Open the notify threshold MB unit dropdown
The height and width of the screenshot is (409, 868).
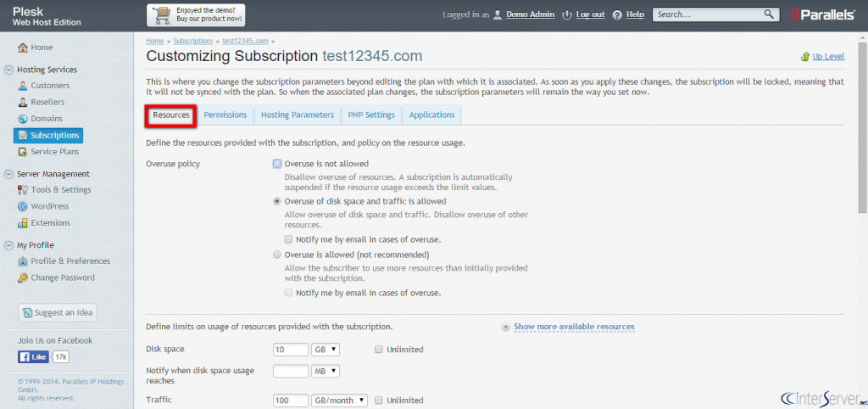tap(325, 371)
